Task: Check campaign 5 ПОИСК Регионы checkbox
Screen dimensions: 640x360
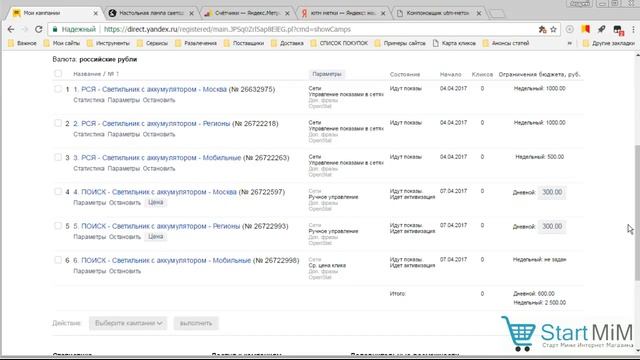Action: pos(58,226)
